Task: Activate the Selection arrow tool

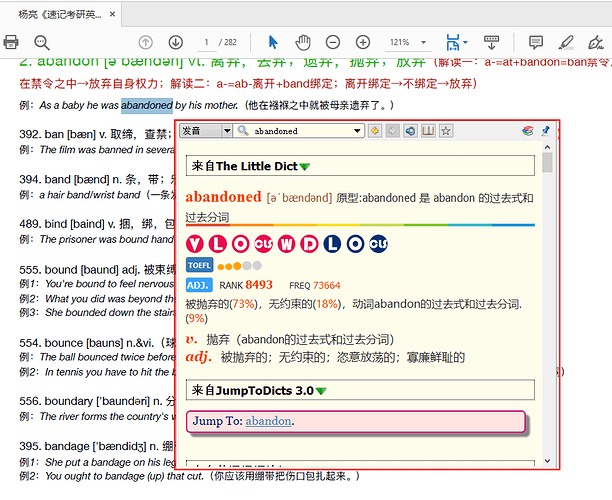Action: 273,42
